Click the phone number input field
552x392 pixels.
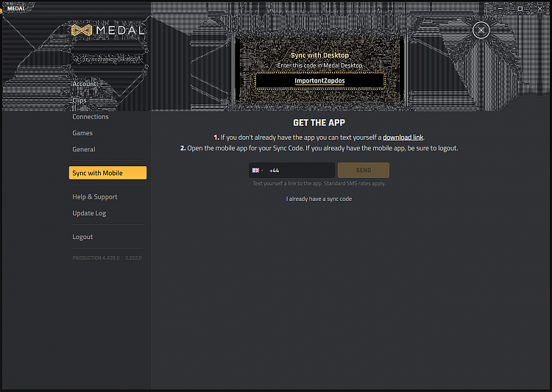pos(300,171)
